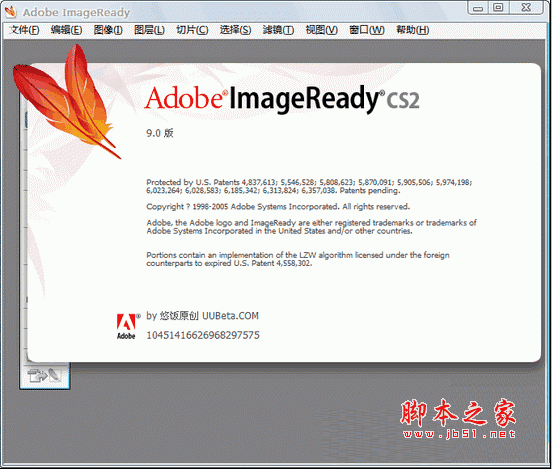The width and height of the screenshot is (552, 469).
Task: Open the 帮助(H) menu
Action: tap(413, 30)
